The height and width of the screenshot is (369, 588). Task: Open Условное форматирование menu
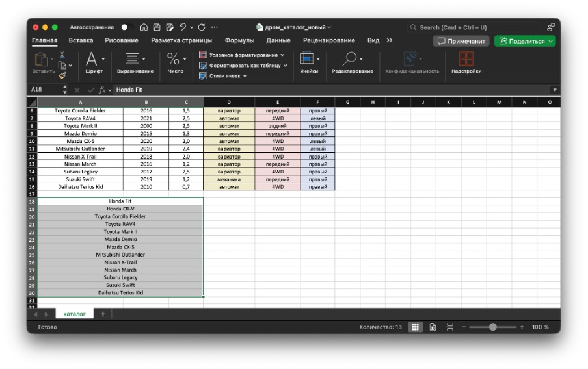pyautogui.click(x=241, y=55)
